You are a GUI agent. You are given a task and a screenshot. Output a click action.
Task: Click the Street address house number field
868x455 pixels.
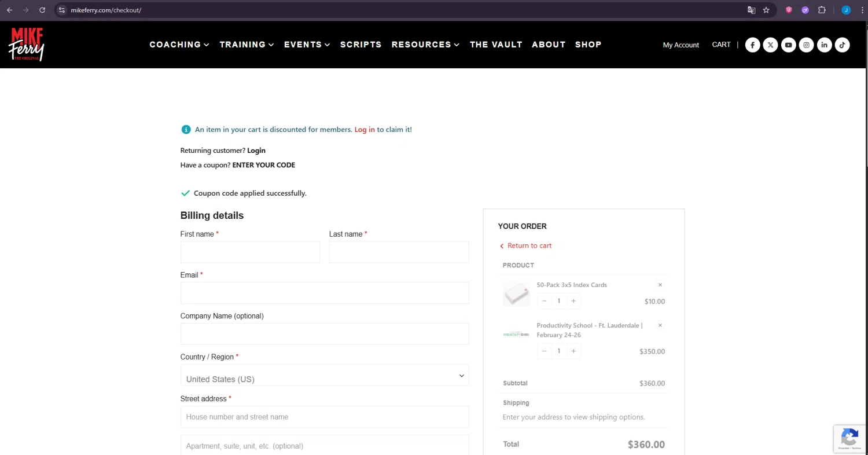[x=325, y=417]
